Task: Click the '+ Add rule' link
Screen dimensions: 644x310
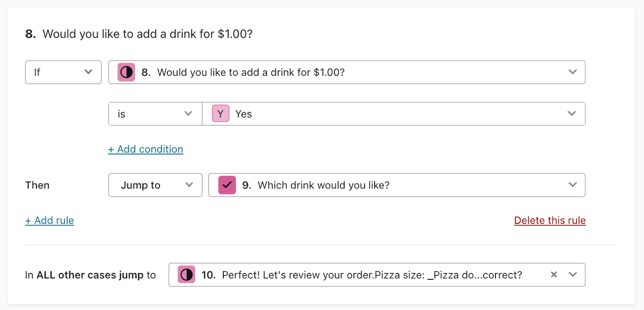Action: [50, 221]
